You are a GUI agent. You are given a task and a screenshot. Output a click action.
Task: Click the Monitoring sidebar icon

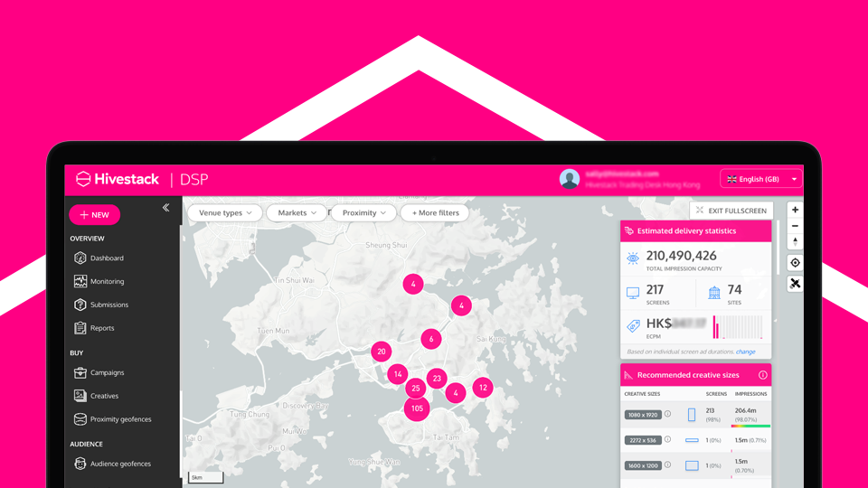pos(80,281)
